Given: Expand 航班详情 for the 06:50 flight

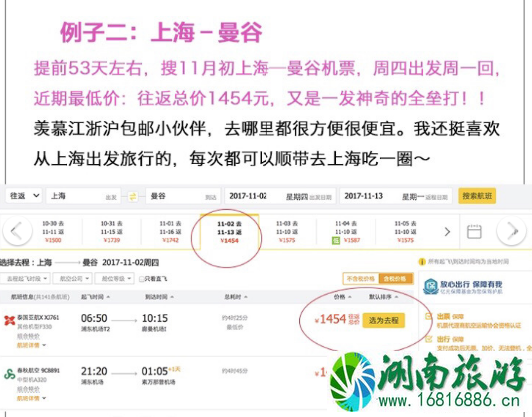Looking at the screenshot, I should tap(31, 345).
